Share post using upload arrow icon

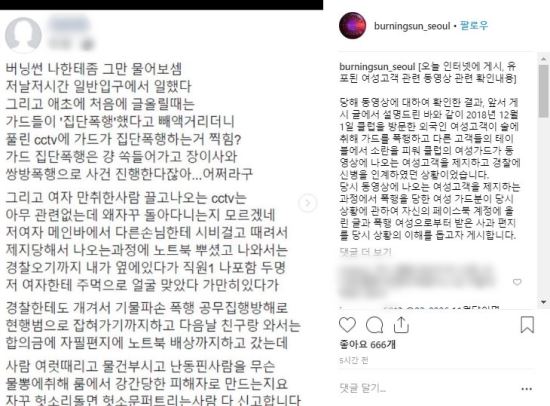tap(401, 325)
